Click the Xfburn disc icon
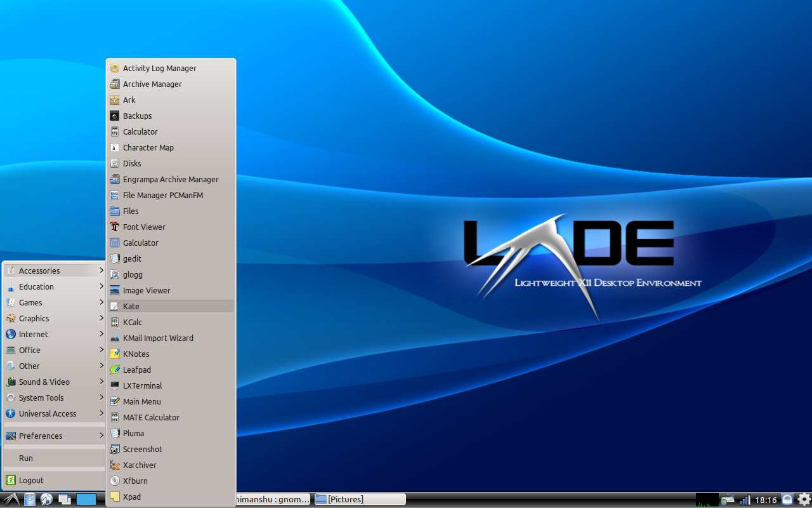 [x=114, y=481]
